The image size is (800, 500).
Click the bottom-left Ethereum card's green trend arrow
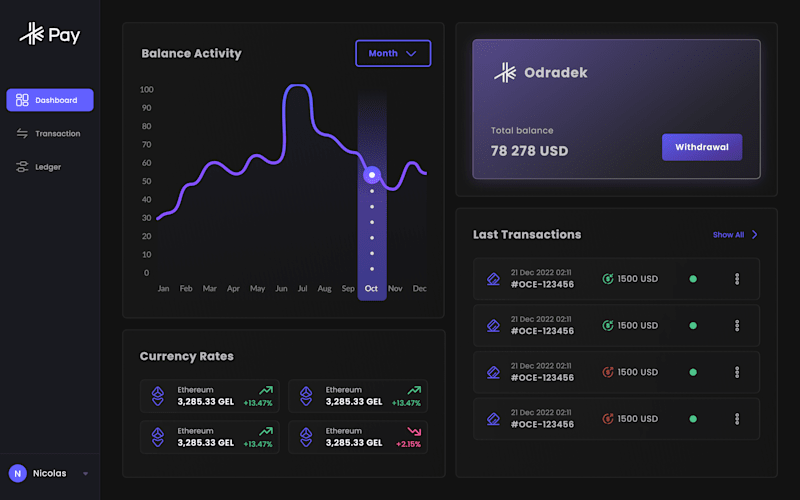pos(266,432)
